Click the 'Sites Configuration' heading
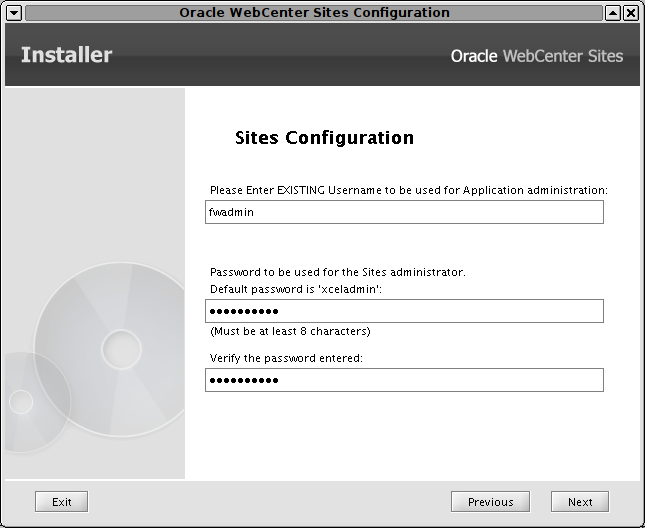The height and width of the screenshot is (528, 645). coord(324,138)
